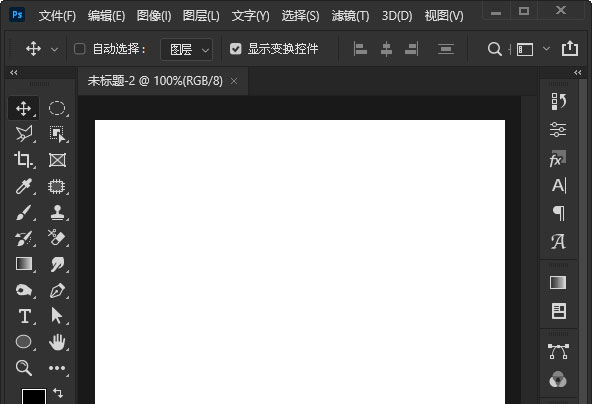Open the Edit Toolbar three-dots button
The width and height of the screenshot is (592, 404).
coord(57,368)
